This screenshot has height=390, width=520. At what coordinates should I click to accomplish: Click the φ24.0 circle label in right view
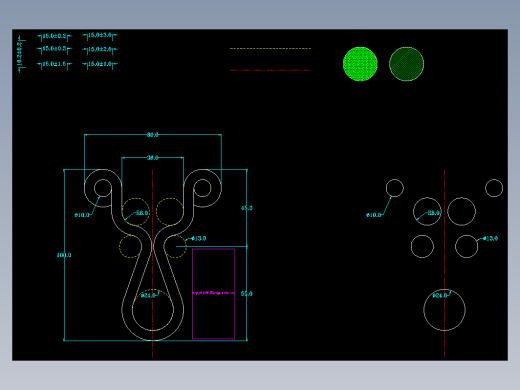(x=440, y=295)
